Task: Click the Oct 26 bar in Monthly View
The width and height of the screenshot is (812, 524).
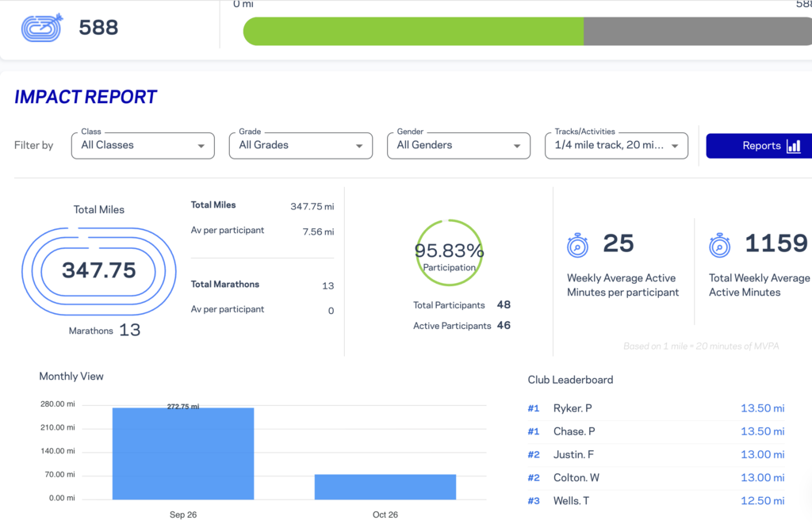Action: tap(385, 487)
